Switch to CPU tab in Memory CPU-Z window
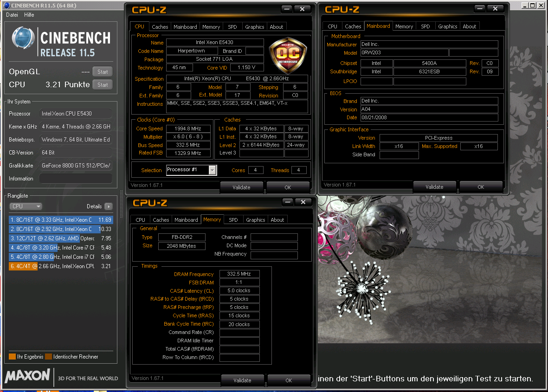 pos(140,220)
